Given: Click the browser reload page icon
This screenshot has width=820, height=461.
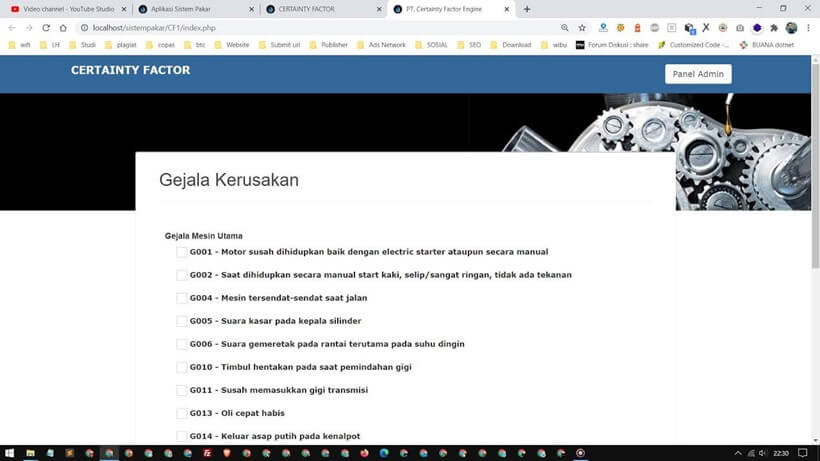Looking at the screenshot, I should click(46, 28).
